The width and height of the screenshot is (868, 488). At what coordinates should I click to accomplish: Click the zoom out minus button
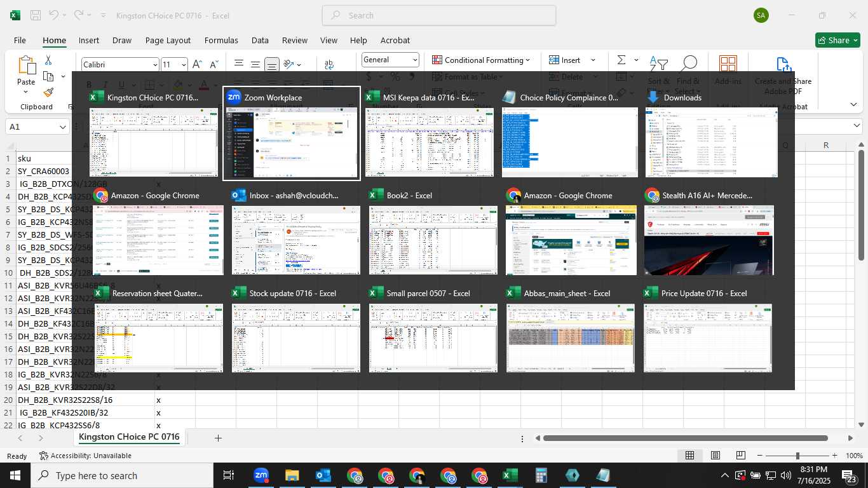coord(758,456)
